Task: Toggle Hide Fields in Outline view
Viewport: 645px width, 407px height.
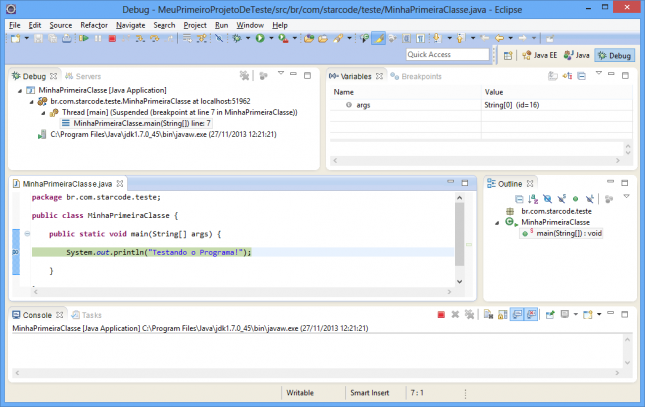Action: 547,199
